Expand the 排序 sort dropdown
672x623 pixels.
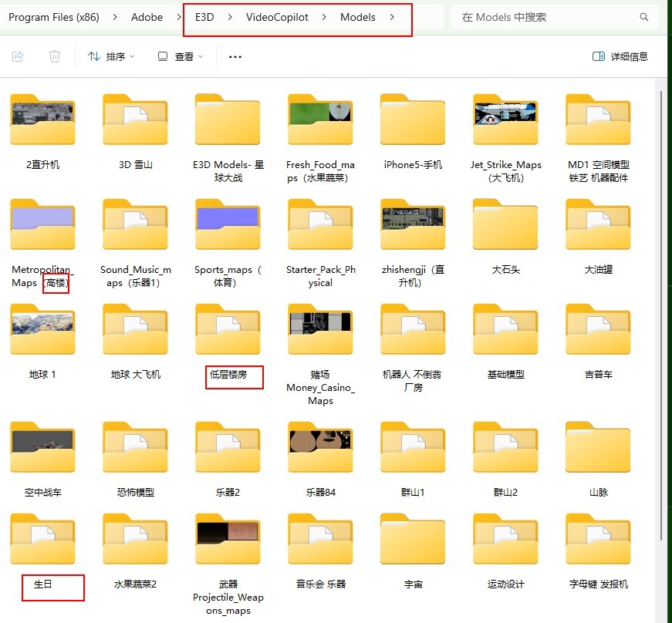[111, 56]
